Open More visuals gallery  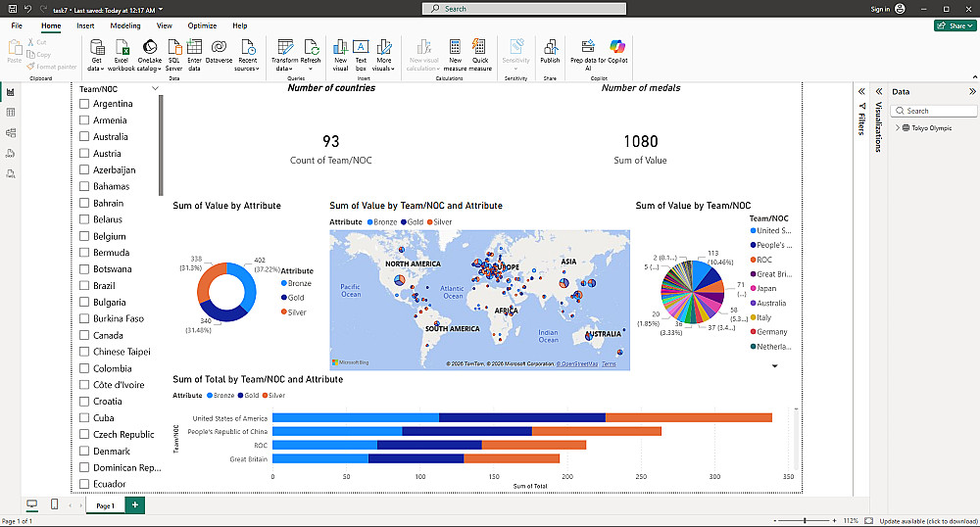[x=384, y=55]
